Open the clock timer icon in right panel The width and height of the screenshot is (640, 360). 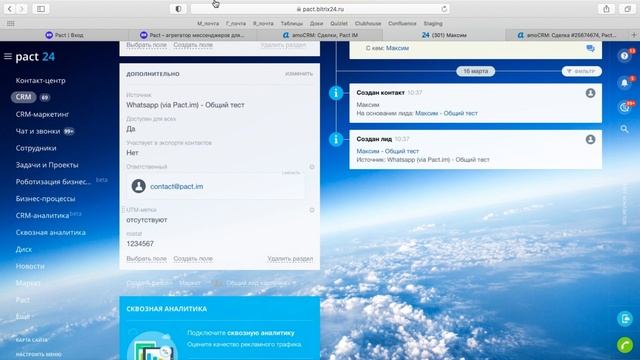[x=624, y=107]
